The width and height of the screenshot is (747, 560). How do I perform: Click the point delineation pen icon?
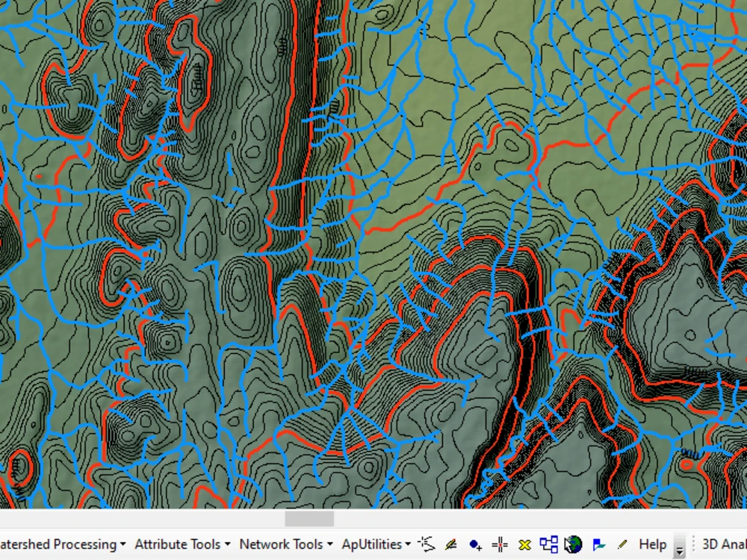pos(450,544)
